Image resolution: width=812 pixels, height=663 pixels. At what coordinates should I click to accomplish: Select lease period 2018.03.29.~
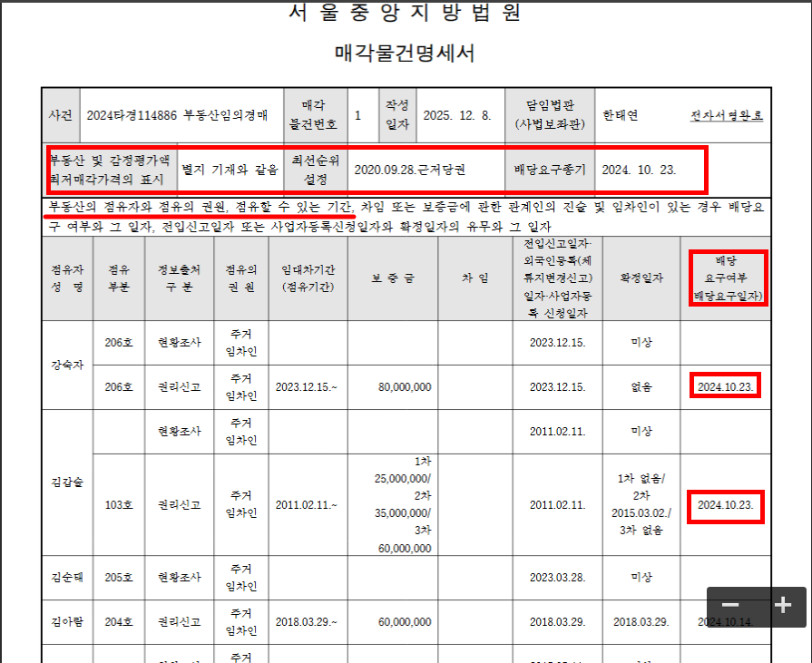point(306,622)
